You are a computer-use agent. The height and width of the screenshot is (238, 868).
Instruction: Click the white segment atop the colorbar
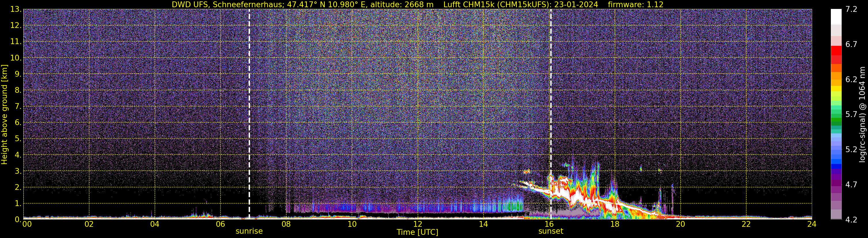click(x=836, y=17)
